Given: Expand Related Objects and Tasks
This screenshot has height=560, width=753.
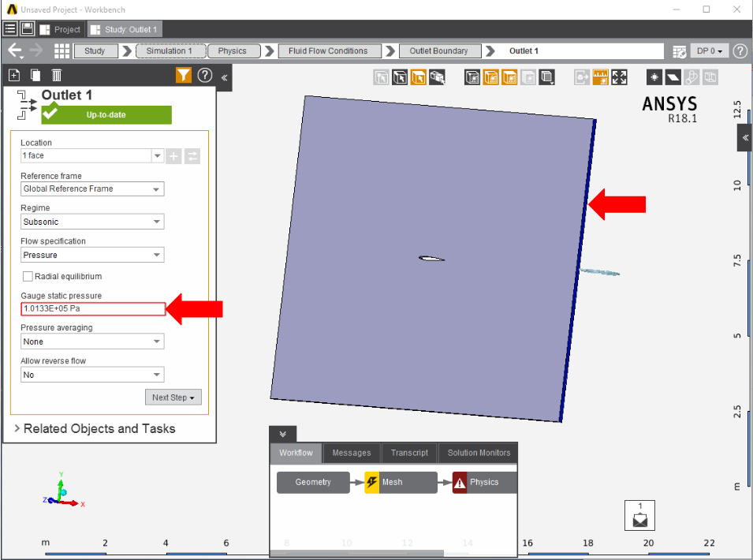Looking at the screenshot, I should [95, 428].
